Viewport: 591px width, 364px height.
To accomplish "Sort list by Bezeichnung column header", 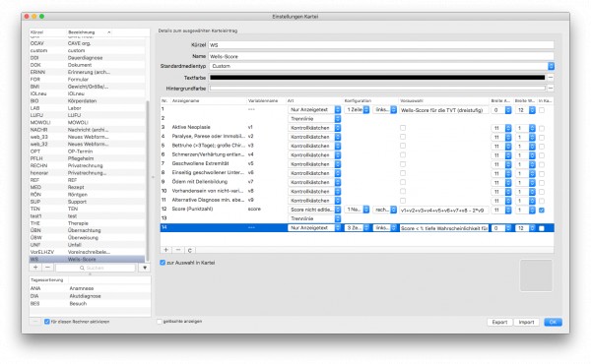I will (x=90, y=32).
